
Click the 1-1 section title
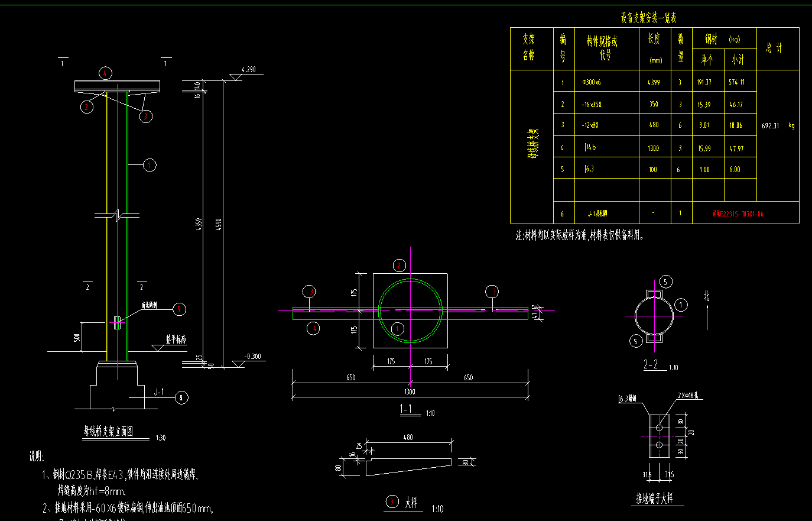click(406, 409)
